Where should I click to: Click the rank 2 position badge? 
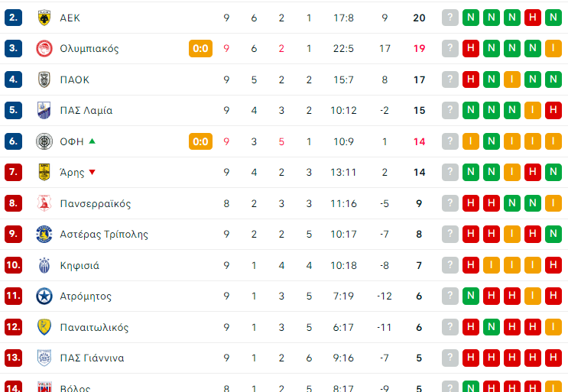pos(14,18)
